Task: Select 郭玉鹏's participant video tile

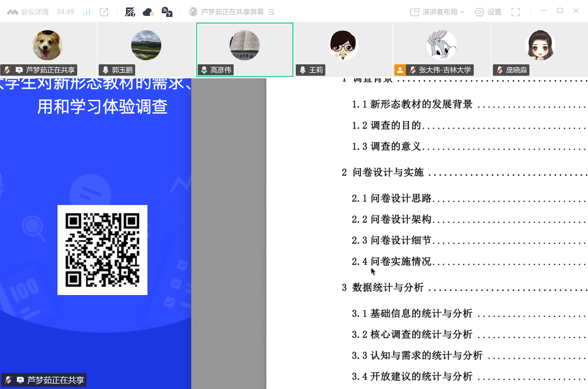Action: (146, 49)
